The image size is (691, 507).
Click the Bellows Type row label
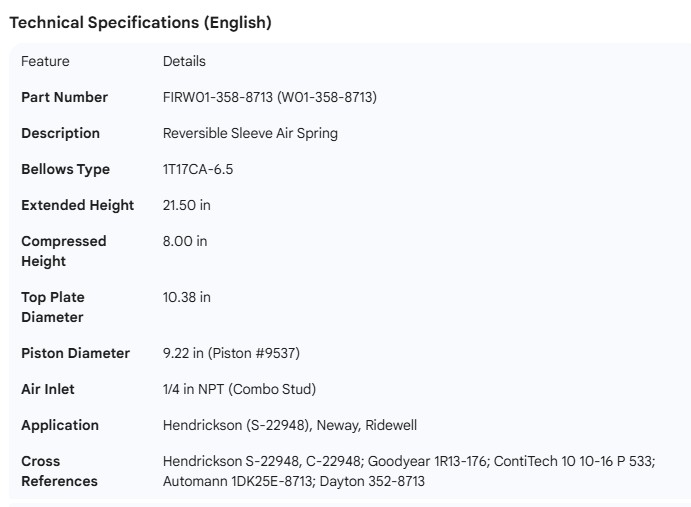pos(65,169)
